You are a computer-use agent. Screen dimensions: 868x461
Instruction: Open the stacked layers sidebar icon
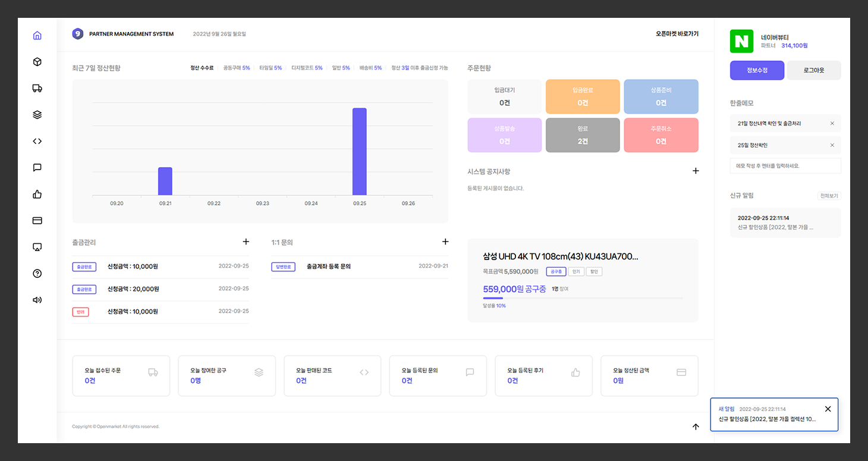[x=37, y=115]
